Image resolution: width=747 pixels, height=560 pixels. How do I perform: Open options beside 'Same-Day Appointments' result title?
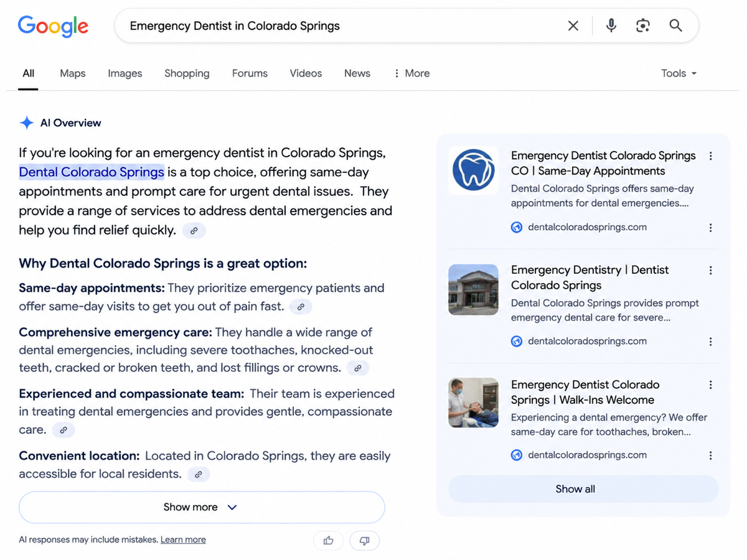tap(710, 156)
